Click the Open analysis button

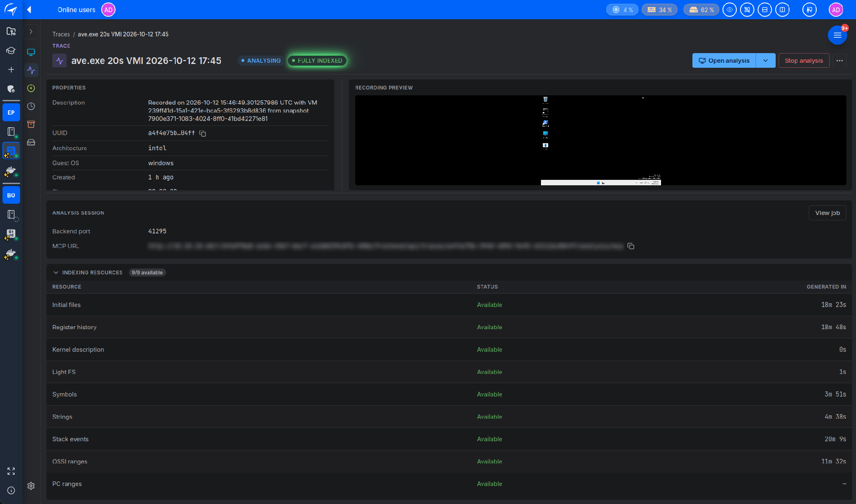[x=724, y=61]
